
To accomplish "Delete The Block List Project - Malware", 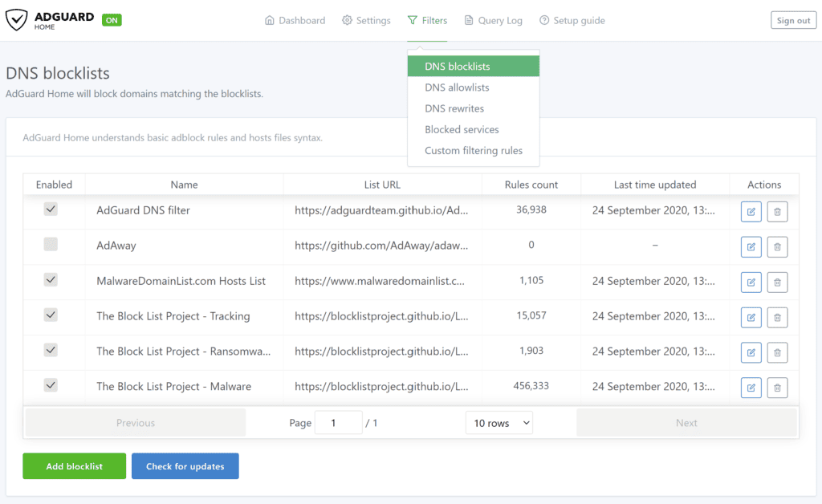I will tap(777, 388).
